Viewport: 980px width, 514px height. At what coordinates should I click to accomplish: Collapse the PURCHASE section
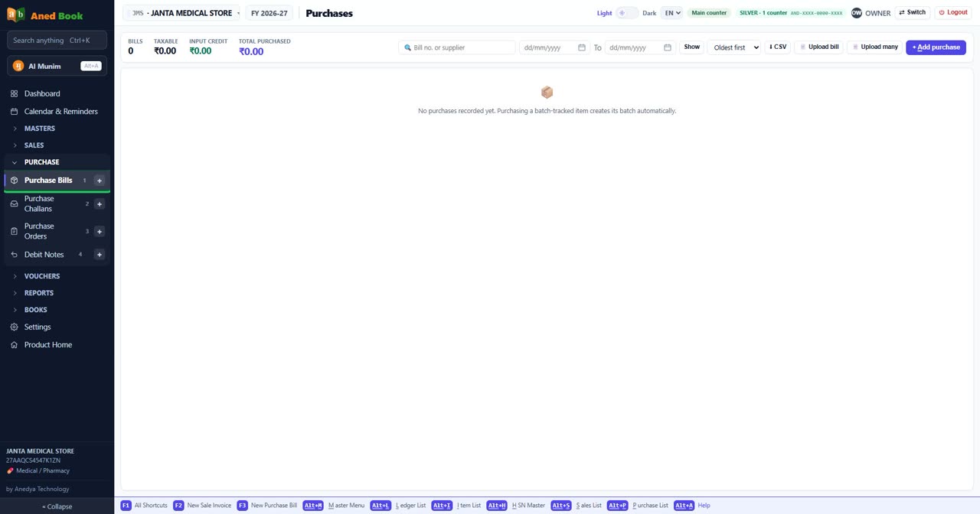tap(57, 162)
